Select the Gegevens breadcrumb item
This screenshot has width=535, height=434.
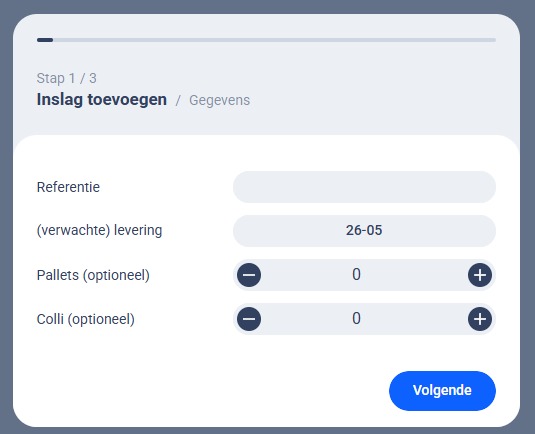(x=219, y=100)
